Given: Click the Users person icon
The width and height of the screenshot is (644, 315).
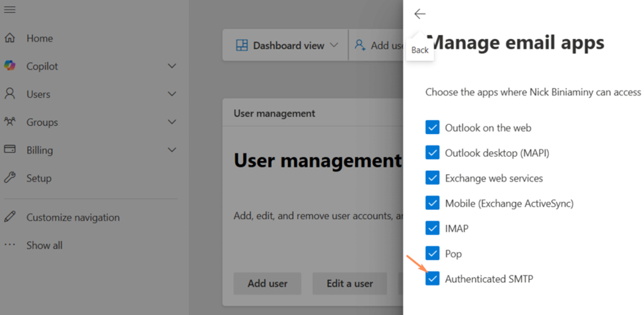Looking at the screenshot, I should [x=10, y=94].
